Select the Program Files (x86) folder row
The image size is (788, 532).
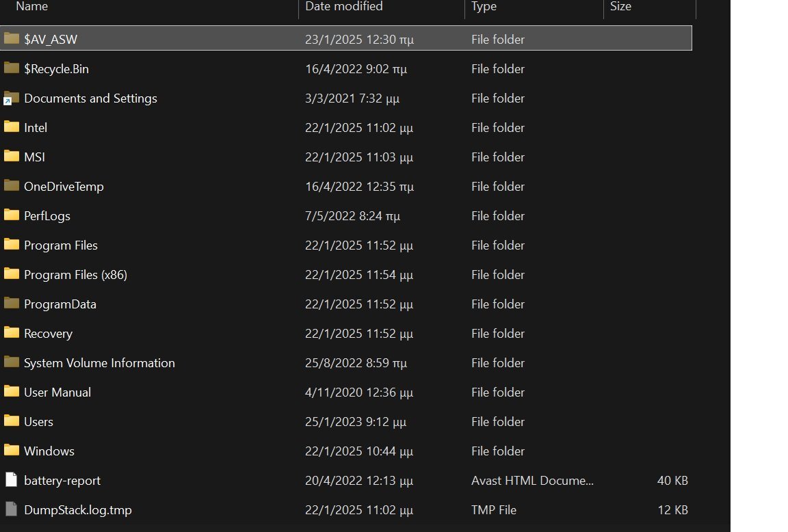pos(75,275)
